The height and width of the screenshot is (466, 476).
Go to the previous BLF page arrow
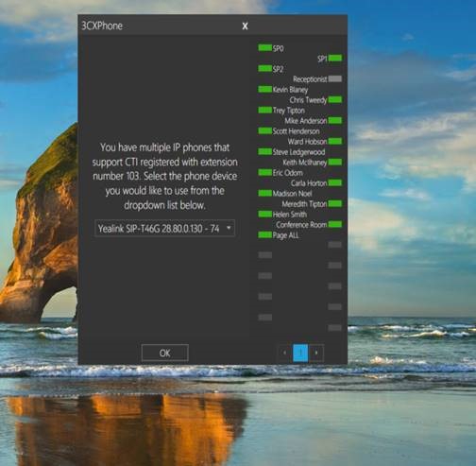tap(285, 353)
